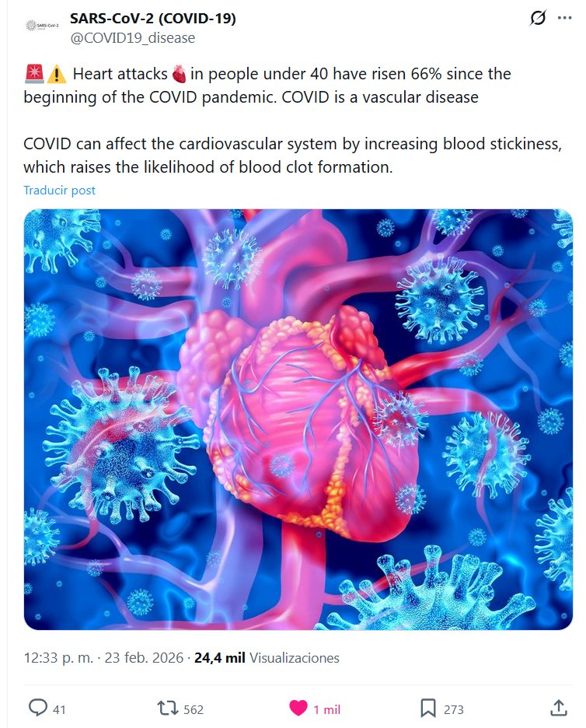Open the heart and virus illustration

click(x=298, y=419)
